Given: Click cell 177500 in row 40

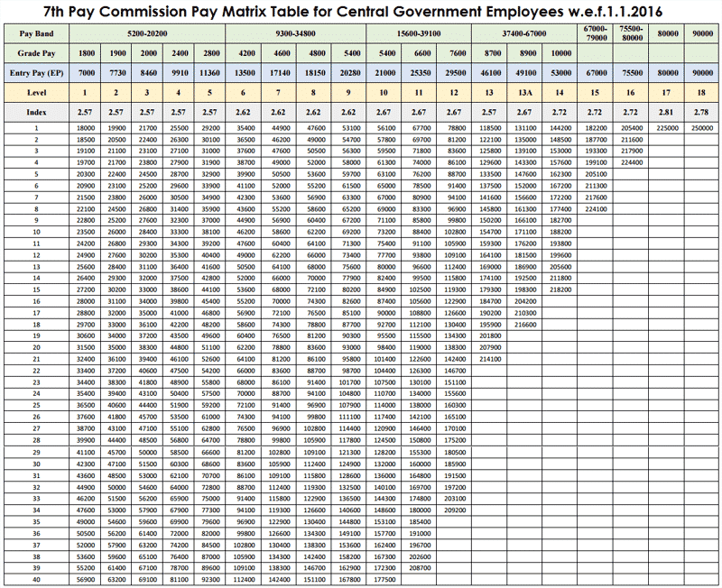Looking at the screenshot, I should tap(384, 580).
